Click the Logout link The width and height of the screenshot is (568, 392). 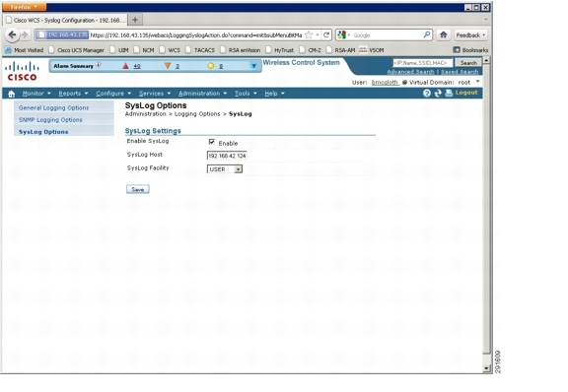click(x=466, y=93)
